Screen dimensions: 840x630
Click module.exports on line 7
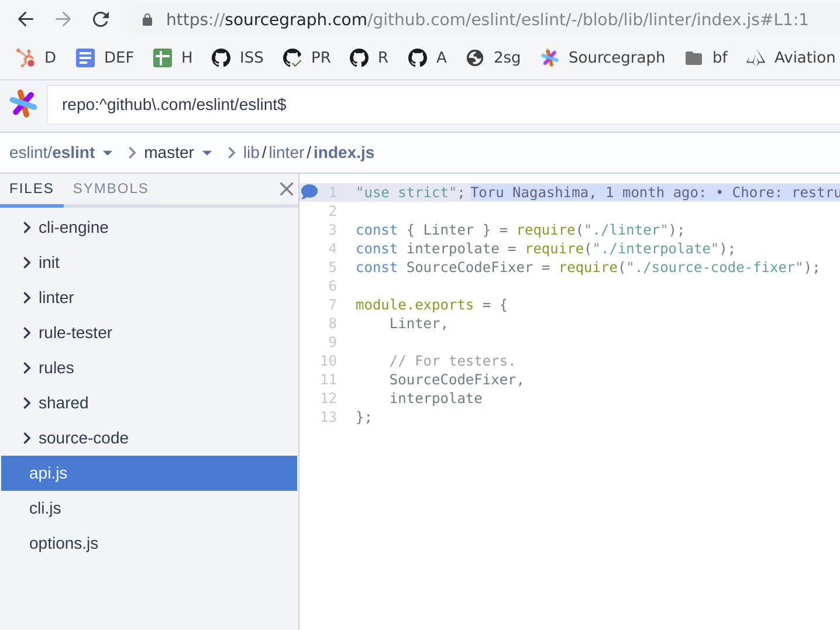414,305
